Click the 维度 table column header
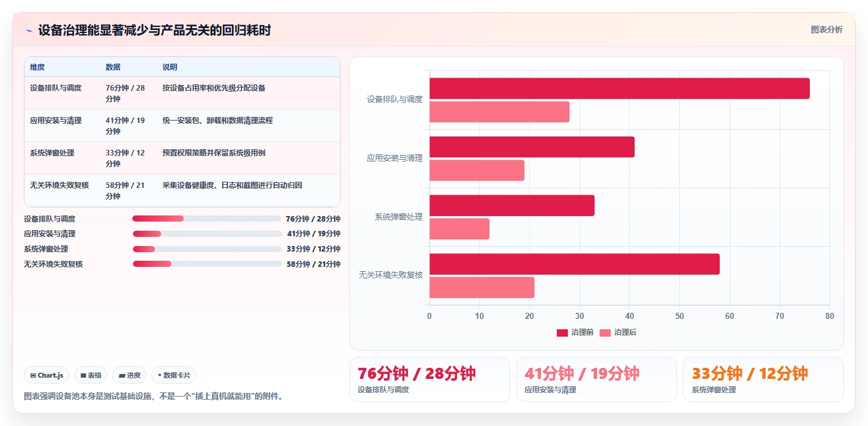This screenshot has height=426, width=868. 37,67
